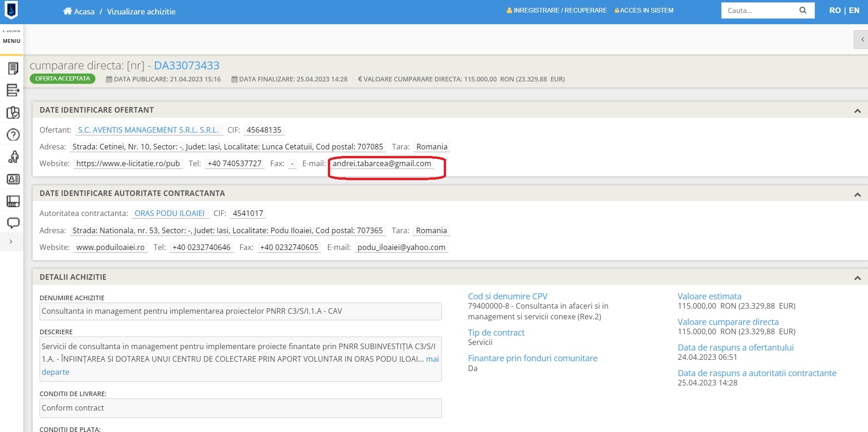This screenshot has width=868, height=432.
Task: Click the CONDITII DE LIVRARE field
Action: click(x=241, y=408)
